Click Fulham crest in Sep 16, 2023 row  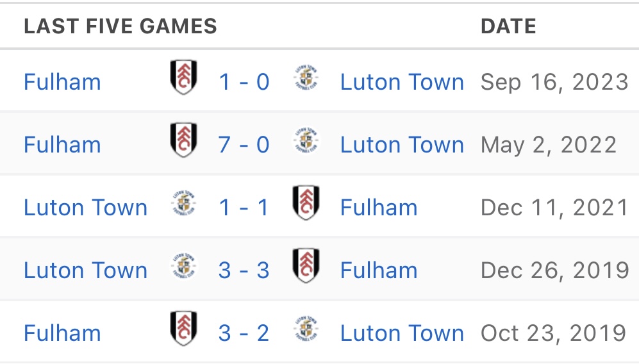[x=183, y=78]
